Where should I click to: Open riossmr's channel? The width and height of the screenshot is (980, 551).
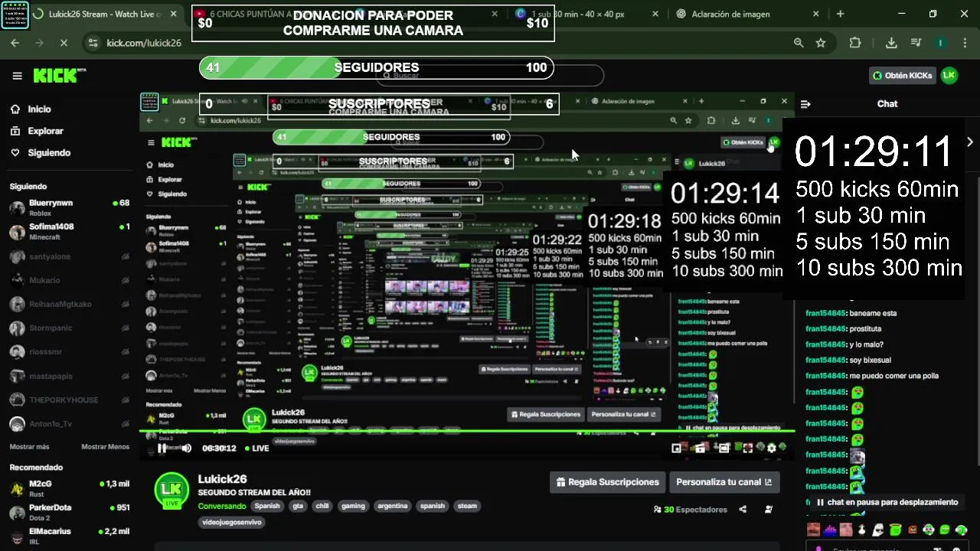69,352
